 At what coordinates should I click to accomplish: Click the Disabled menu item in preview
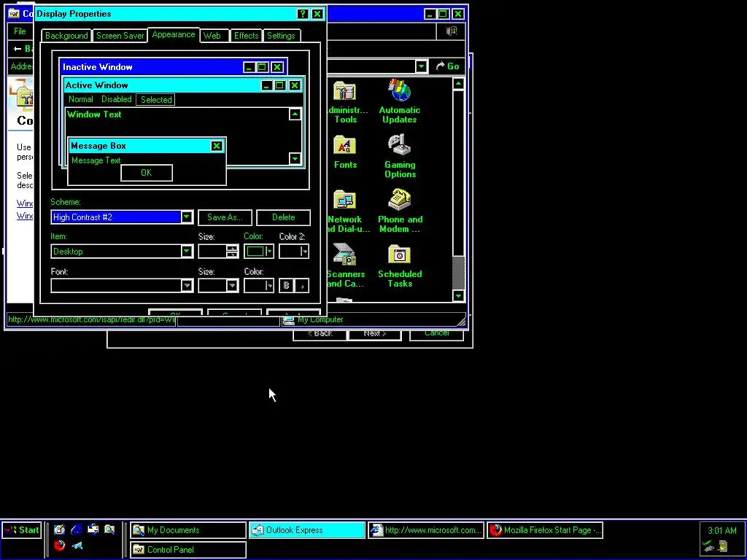(116, 99)
